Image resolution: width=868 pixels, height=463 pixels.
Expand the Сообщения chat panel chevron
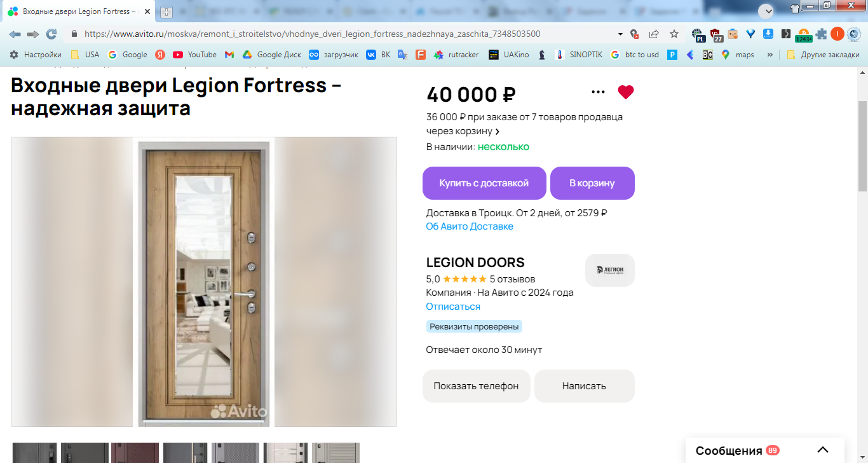823,450
